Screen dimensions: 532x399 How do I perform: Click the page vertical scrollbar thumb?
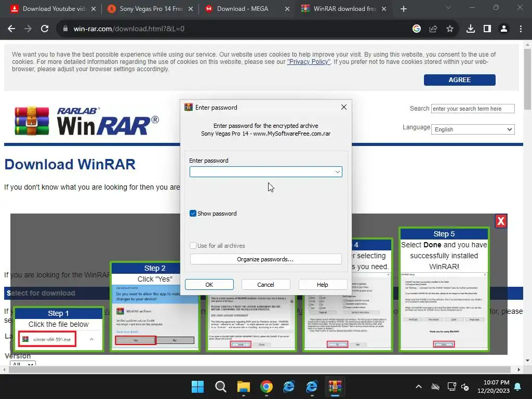(527, 79)
